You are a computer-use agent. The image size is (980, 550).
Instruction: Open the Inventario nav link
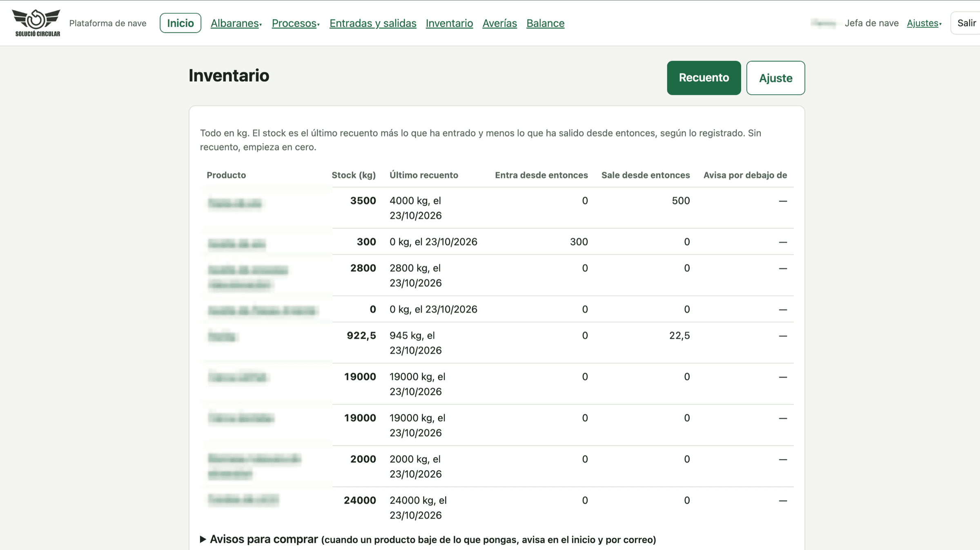pos(449,23)
